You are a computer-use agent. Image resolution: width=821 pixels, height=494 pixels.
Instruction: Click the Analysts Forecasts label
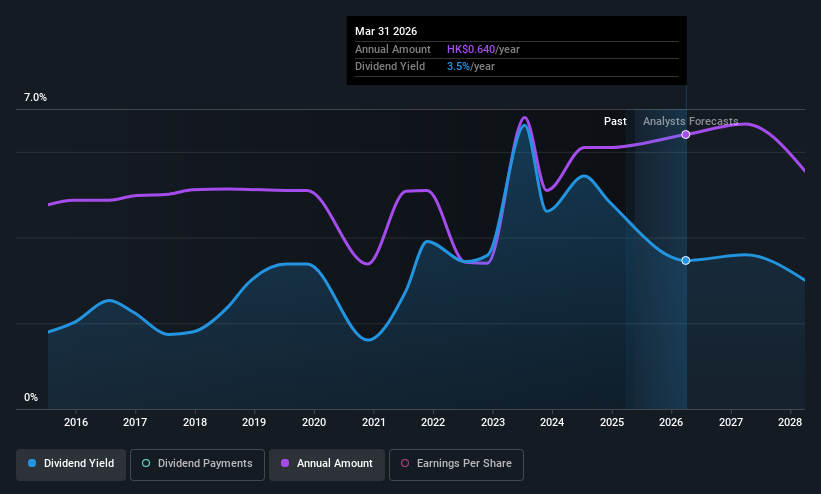coord(691,122)
